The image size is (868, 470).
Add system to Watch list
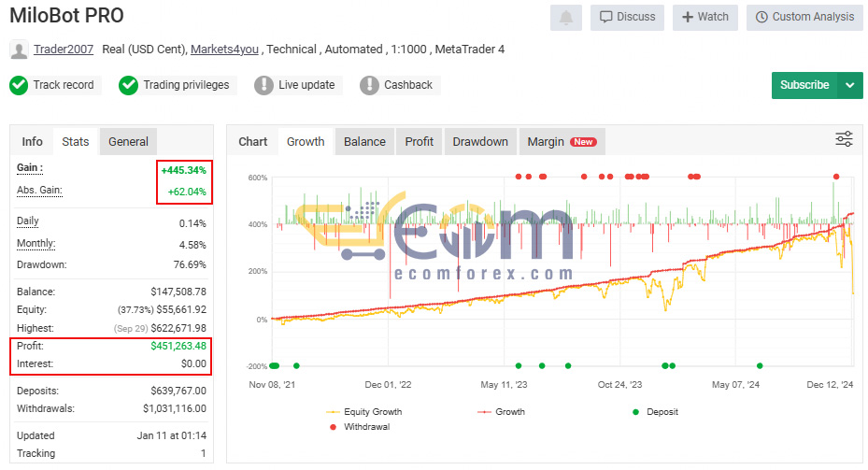[x=704, y=17]
